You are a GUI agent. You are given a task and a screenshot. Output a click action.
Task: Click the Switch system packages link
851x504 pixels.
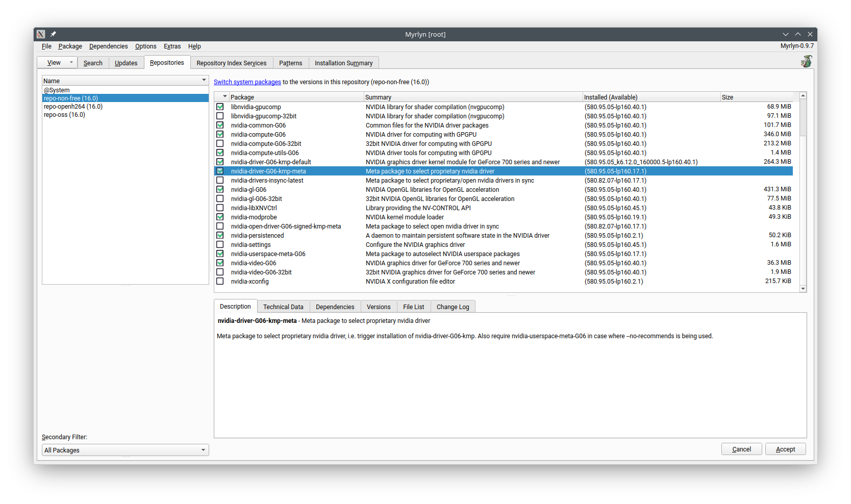247,82
